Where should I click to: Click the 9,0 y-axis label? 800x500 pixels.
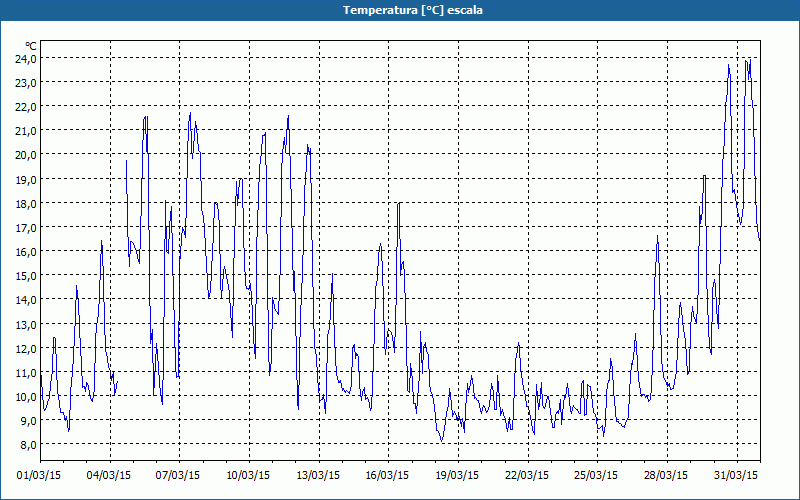tap(28, 421)
